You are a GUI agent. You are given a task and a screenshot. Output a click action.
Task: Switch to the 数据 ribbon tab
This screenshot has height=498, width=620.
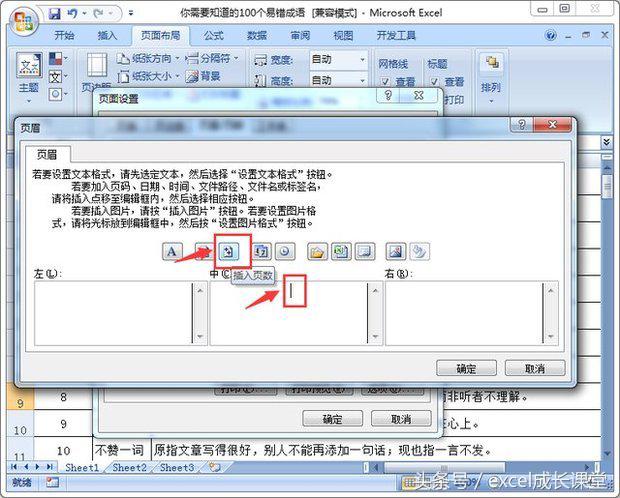pos(257,36)
